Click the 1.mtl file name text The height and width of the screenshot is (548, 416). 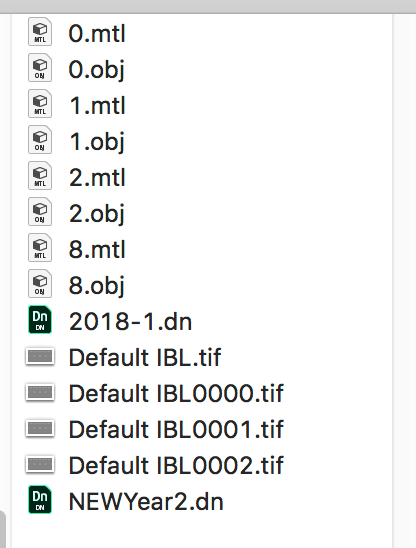pos(97,106)
